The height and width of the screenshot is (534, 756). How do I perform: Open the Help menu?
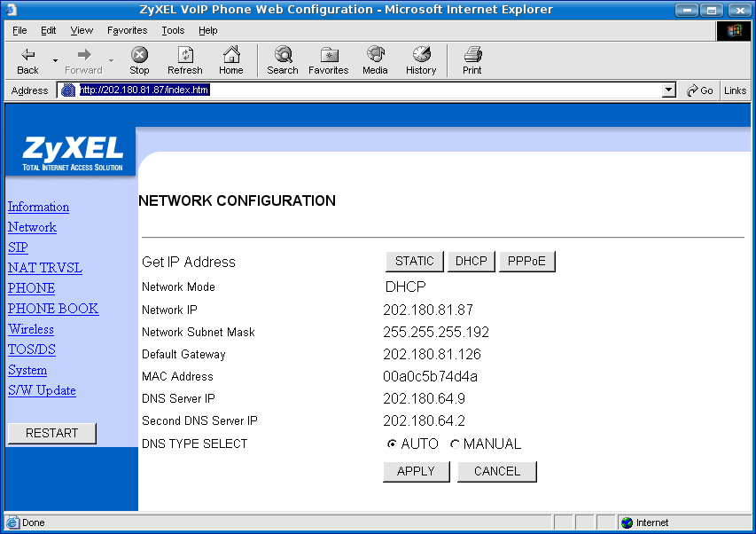pos(207,30)
